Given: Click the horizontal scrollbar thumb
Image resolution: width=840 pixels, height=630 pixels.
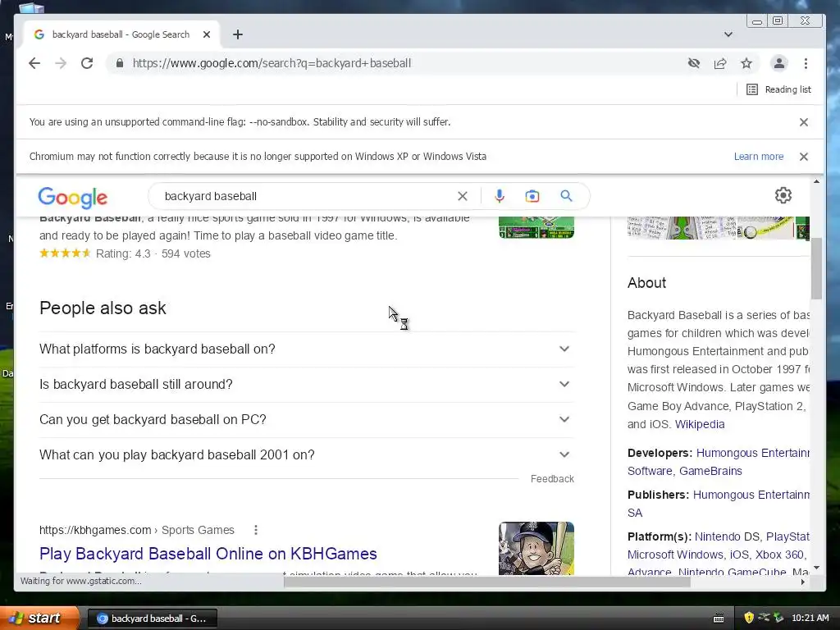Looking at the screenshot, I should click(486, 582).
